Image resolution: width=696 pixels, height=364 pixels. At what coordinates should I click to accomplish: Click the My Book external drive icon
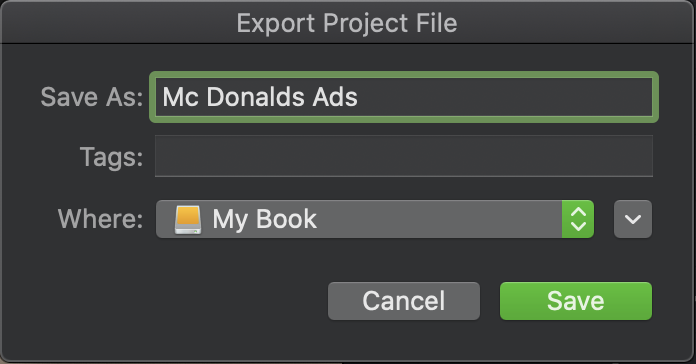pyautogui.click(x=187, y=219)
